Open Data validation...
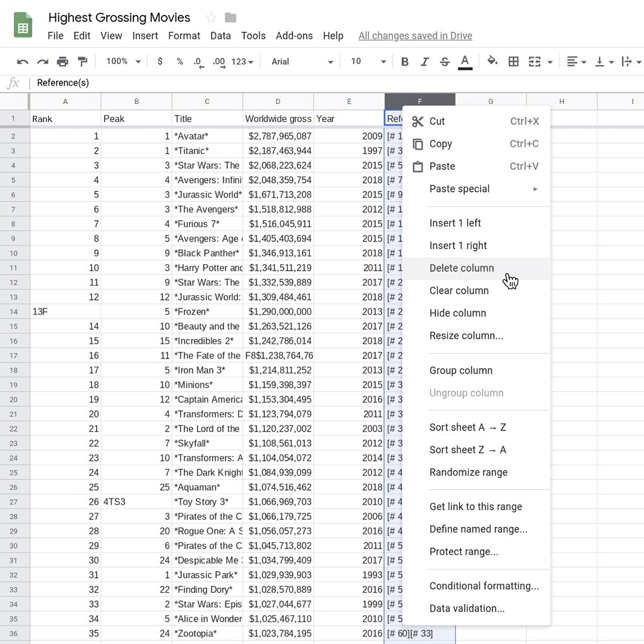The height and width of the screenshot is (644, 644). [476, 608]
